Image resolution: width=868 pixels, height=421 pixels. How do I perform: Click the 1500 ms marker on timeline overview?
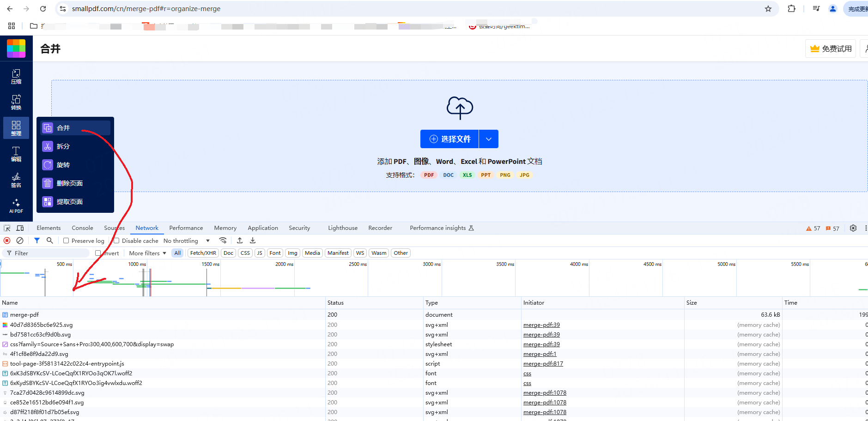click(x=210, y=264)
